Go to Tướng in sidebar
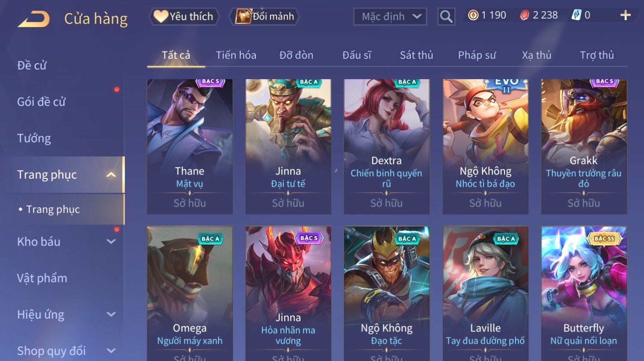Image resolution: width=644 pixels, height=361 pixels. tap(34, 138)
